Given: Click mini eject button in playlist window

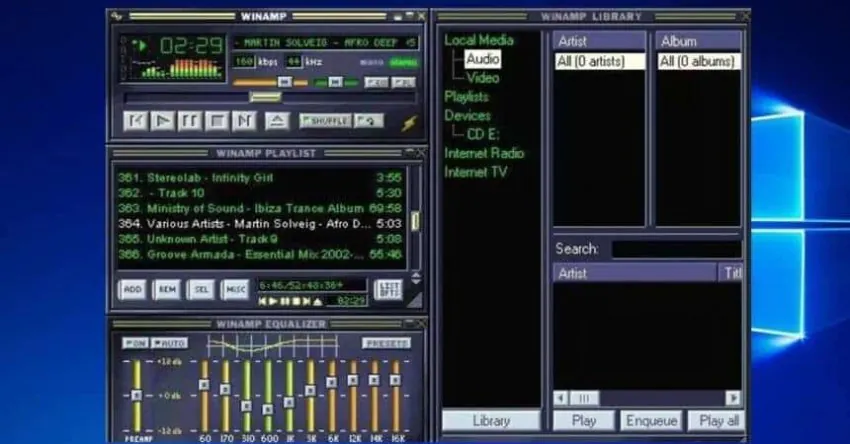Looking at the screenshot, I should 318,301.
